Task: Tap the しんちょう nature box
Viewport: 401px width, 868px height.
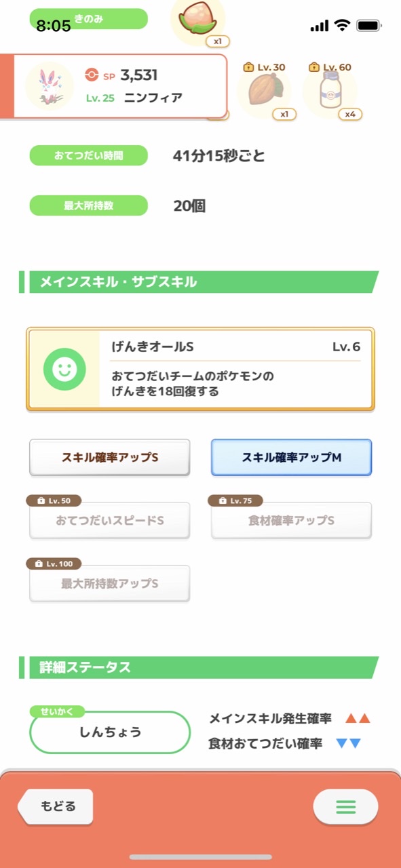Action: [x=110, y=732]
